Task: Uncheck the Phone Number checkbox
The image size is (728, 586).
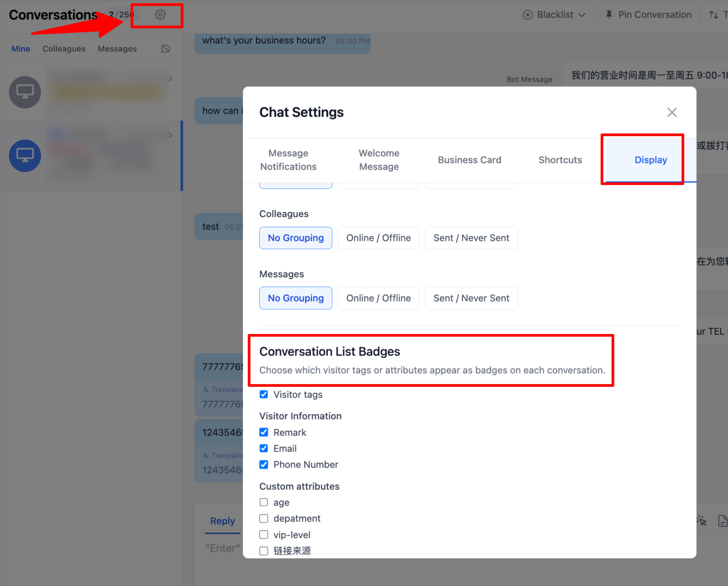Action: click(264, 464)
